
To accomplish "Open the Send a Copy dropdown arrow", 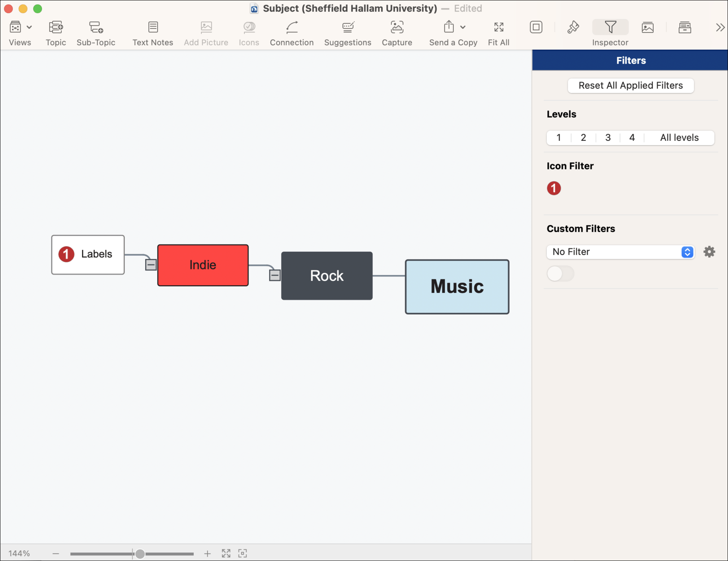I will pos(463,27).
